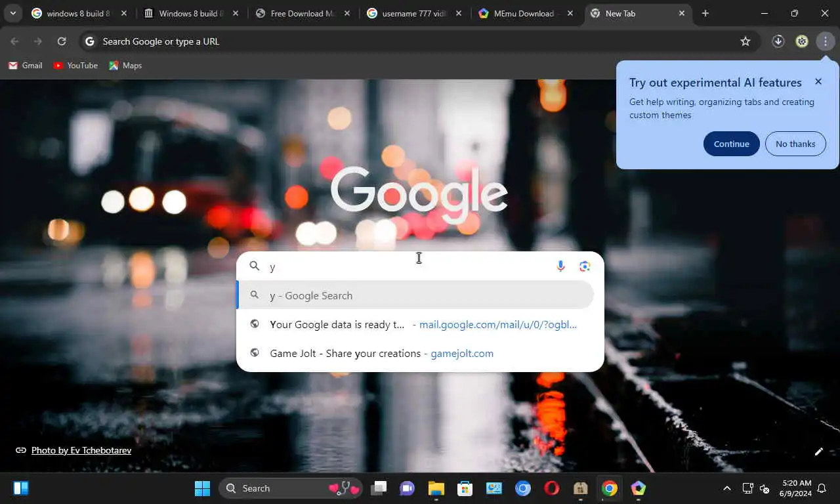Open MEmu multicolor icon on taskbar
Image resolution: width=840 pixels, height=504 pixels.
click(639, 488)
